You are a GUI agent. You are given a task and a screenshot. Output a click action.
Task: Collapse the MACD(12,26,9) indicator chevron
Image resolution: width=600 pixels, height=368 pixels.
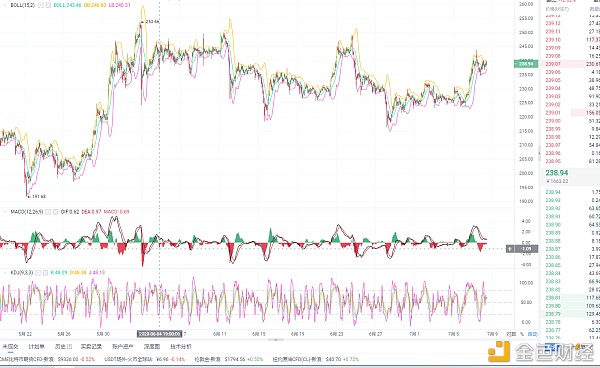(4, 212)
